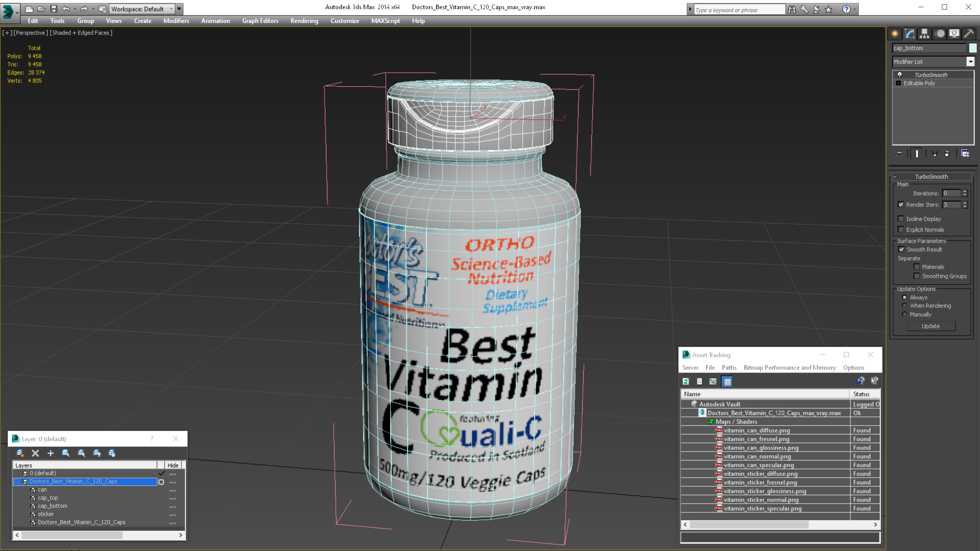980x551 pixels.
Task: Click the Update button in TurboSmooth
Action: coord(931,326)
